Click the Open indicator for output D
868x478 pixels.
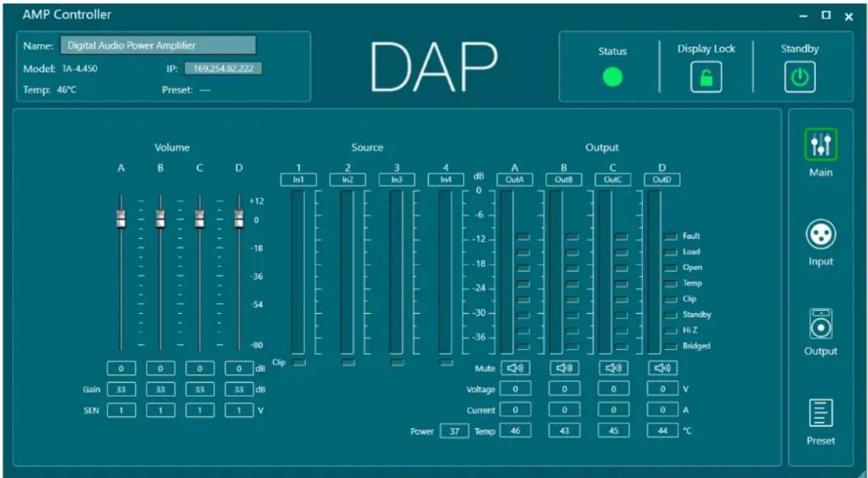tap(671, 267)
